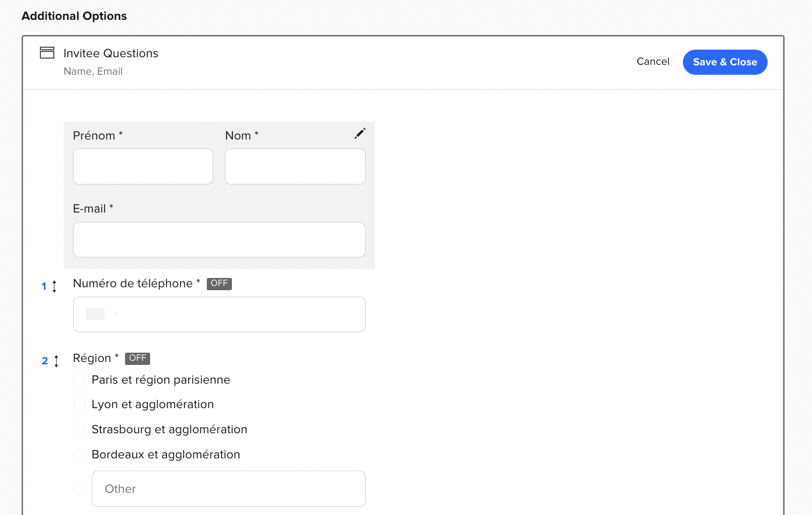Click the Invitee Questions card icon
The height and width of the screenshot is (515, 812).
point(46,53)
